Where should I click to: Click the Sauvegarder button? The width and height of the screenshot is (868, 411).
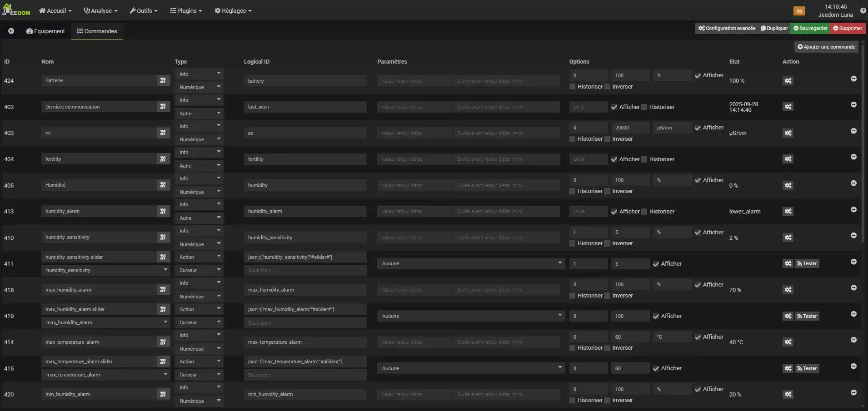pos(810,28)
